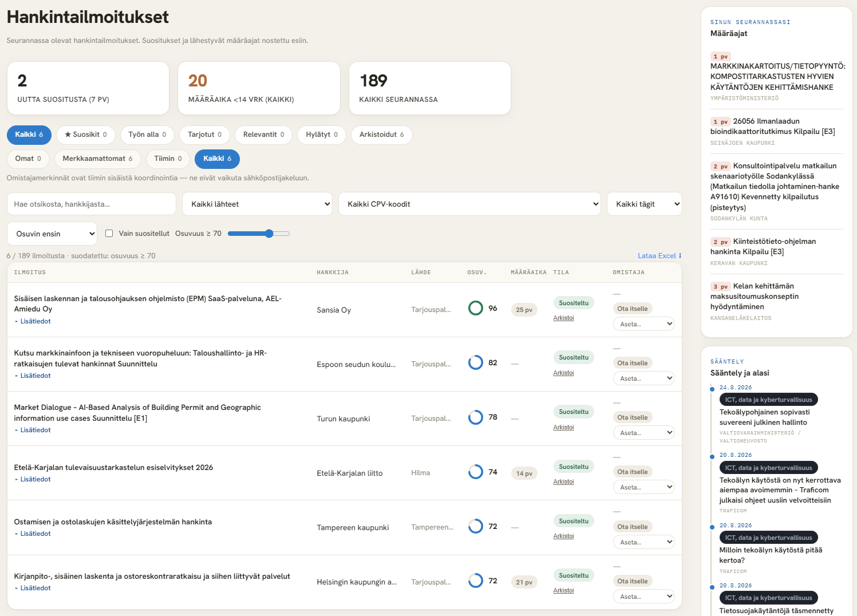857x616 pixels.
Task: Click Ota itselle in Sansia Oy row
Action: (633, 309)
